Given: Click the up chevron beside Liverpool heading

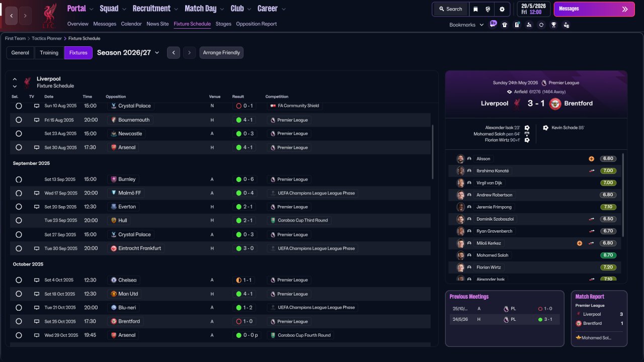Looking at the screenshot, I should click(15, 79).
